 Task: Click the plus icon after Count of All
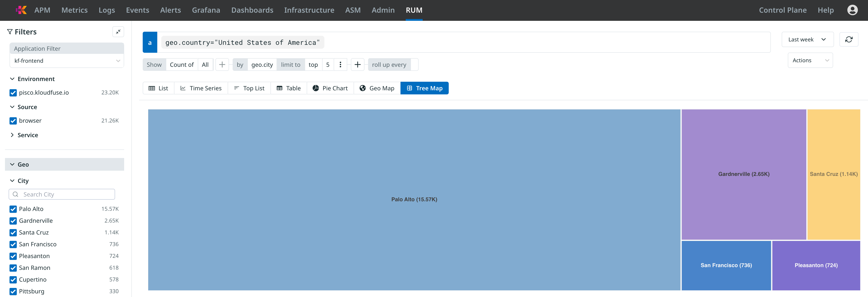222,65
